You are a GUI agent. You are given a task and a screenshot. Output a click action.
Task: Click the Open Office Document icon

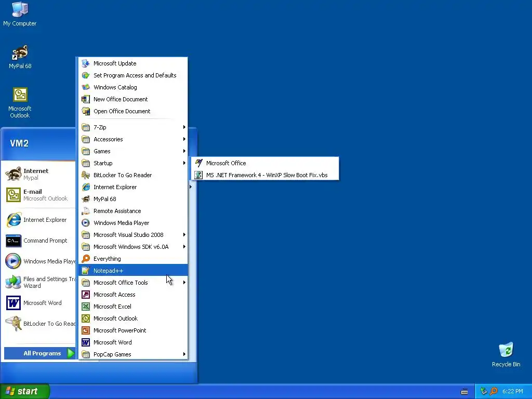click(86, 111)
